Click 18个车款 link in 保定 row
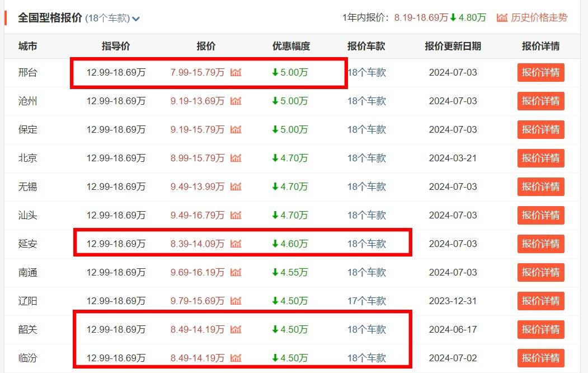 click(x=365, y=129)
